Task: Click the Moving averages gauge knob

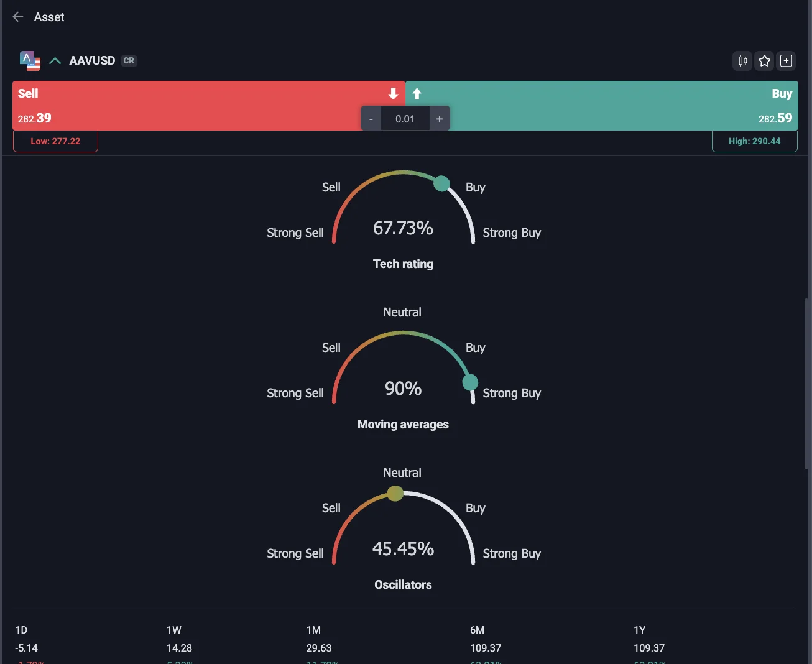Action: [471, 382]
